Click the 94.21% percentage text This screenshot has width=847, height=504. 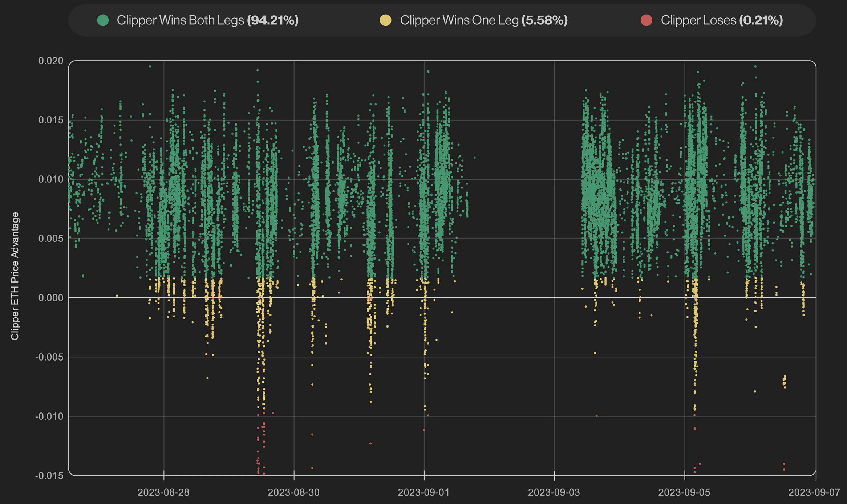coord(273,20)
